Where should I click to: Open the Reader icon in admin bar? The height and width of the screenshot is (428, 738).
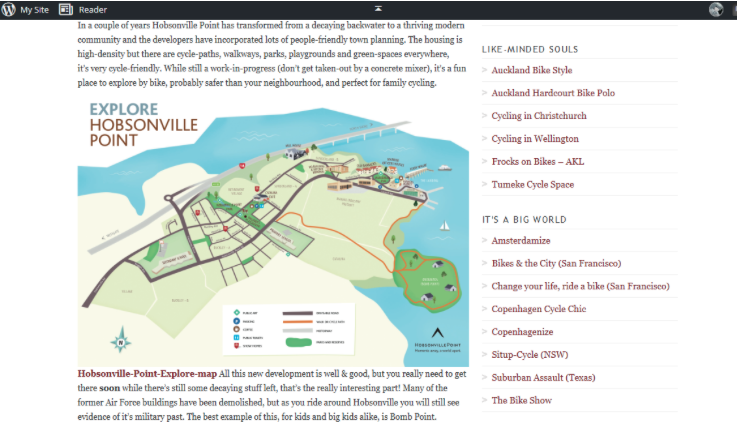[66, 9]
